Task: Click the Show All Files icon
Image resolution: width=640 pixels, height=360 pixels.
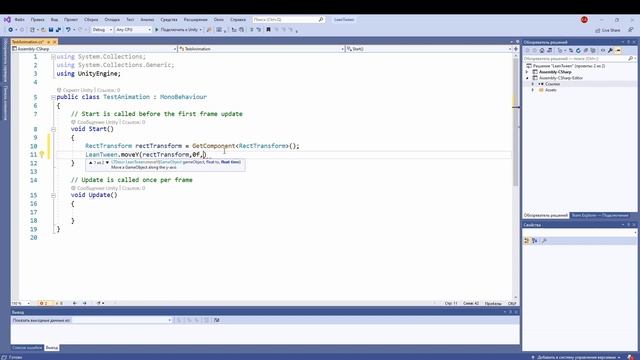Action: tap(593, 51)
